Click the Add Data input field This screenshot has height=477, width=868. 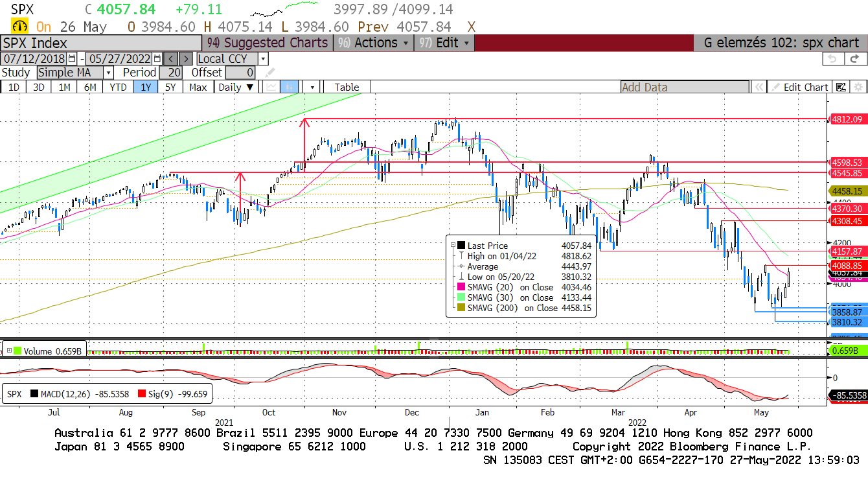(x=685, y=87)
